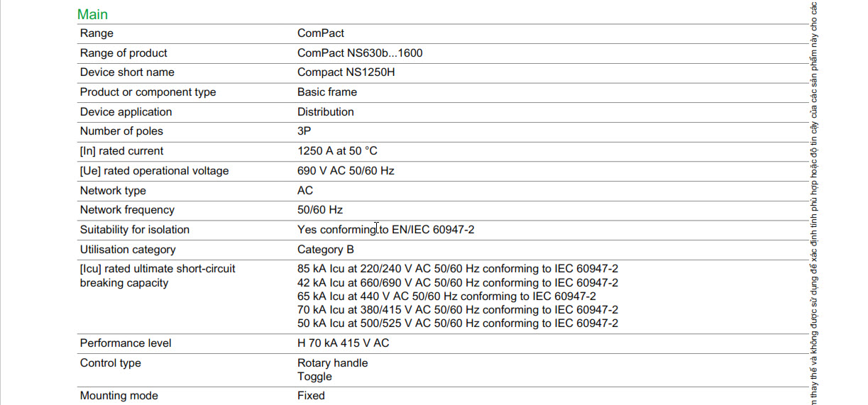The image size is (868, 405).
Task: Click the "Mounting mode" row label
Action: tap(119, 396)
